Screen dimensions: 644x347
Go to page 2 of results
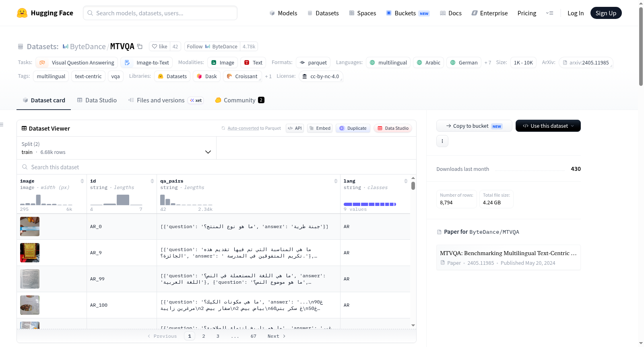[x=204, y=336]
